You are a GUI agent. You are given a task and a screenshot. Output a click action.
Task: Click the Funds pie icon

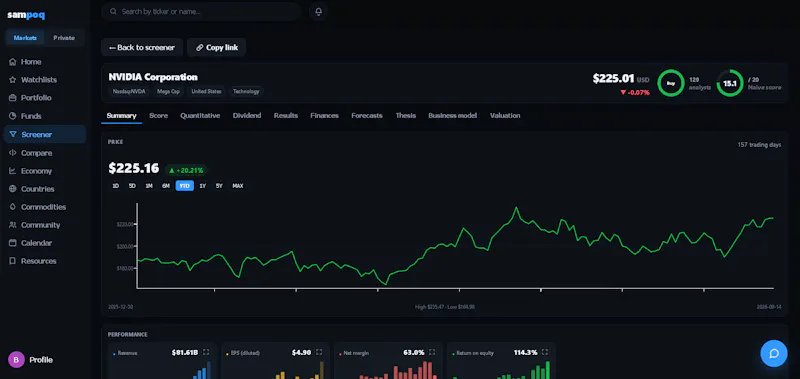coord(13,116)
